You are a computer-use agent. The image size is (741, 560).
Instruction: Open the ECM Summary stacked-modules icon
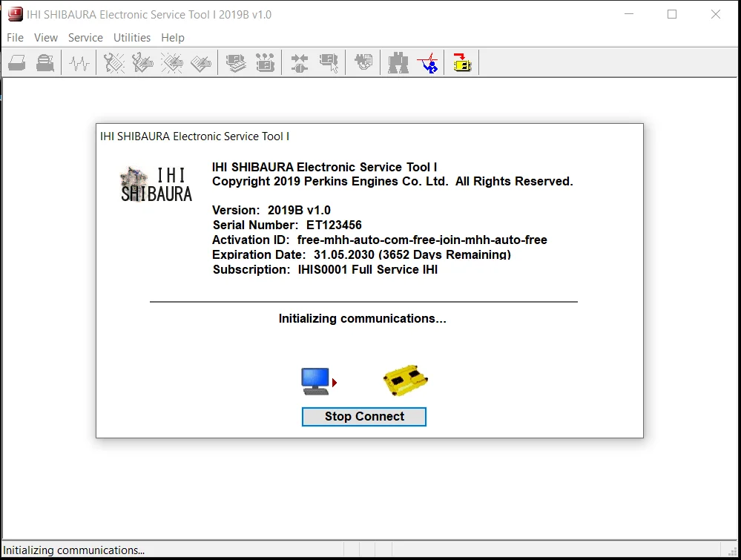(x=236, y=63)
